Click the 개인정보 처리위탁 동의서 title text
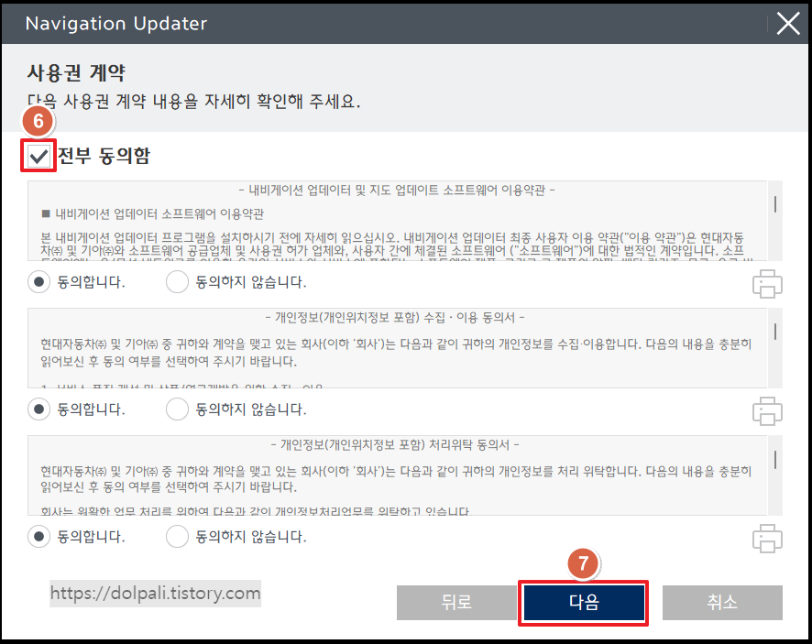The image size is (812, 644). (x=395, y=444)
